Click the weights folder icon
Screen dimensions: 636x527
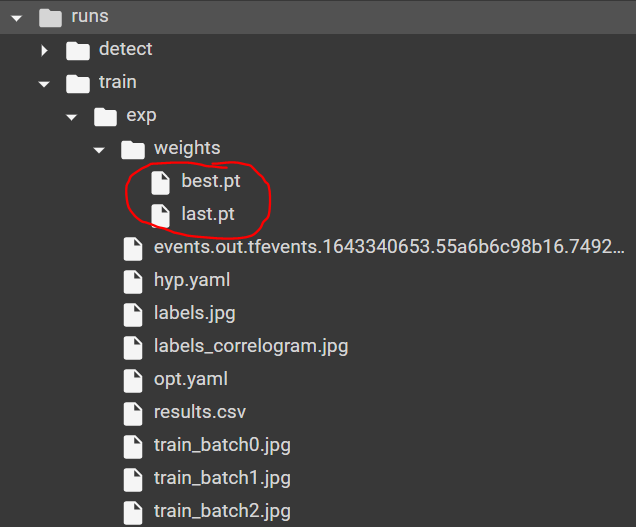133,148
